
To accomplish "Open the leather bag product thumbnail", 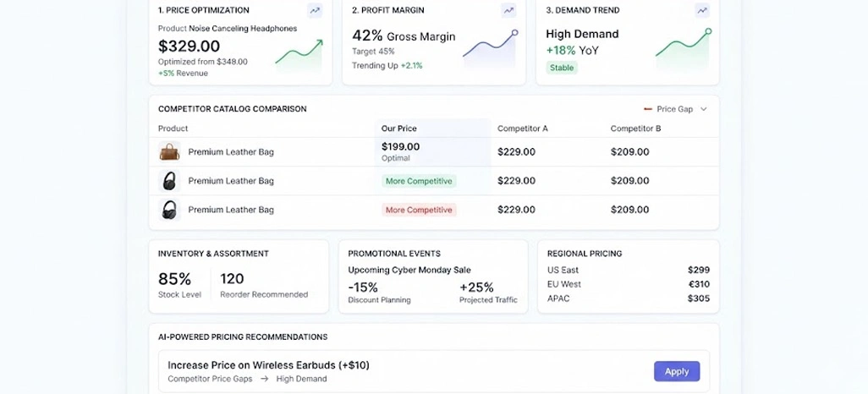I will (x=169, y=151).
